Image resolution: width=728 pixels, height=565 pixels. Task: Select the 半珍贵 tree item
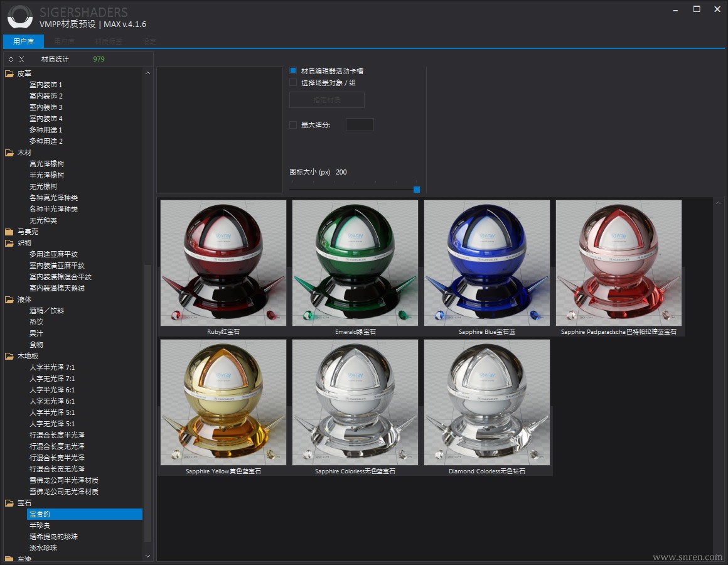pyautogui.click(x=40, y=525)
